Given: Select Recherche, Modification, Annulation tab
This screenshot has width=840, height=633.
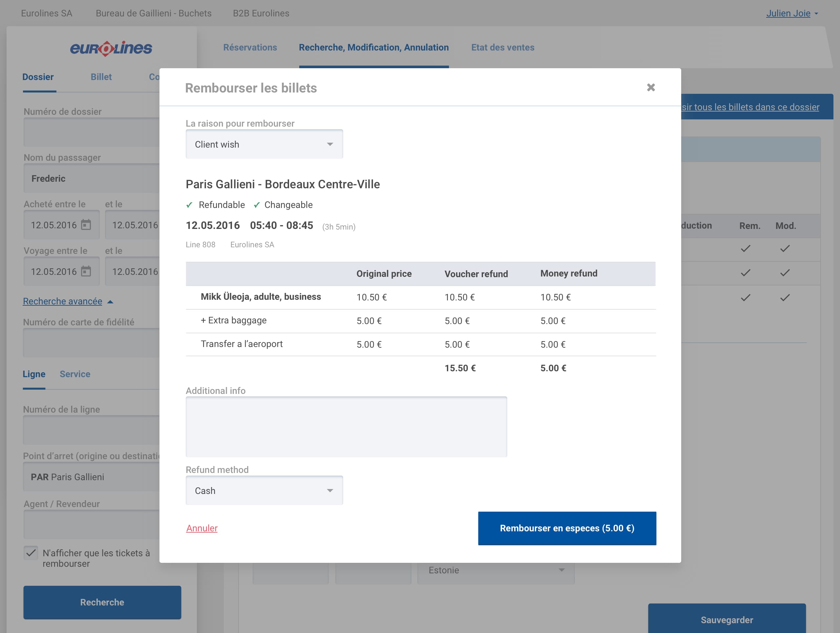Looking at the screenshot, I should pyautogui.click(x=374, y=48).
